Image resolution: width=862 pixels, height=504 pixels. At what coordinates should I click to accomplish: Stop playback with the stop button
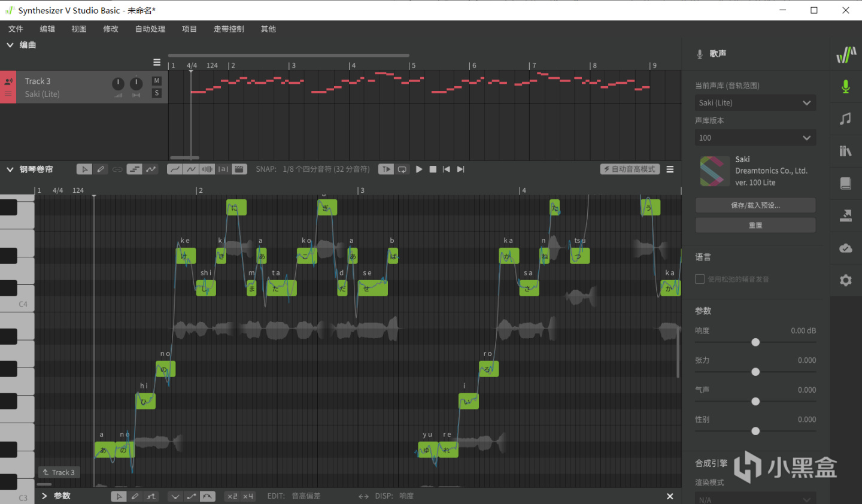433,169
